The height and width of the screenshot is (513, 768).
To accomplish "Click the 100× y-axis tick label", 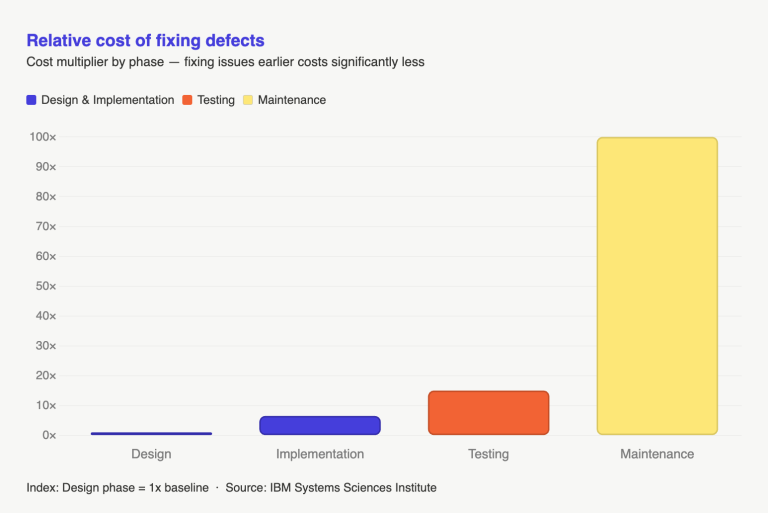I will (x=43, y=136).
